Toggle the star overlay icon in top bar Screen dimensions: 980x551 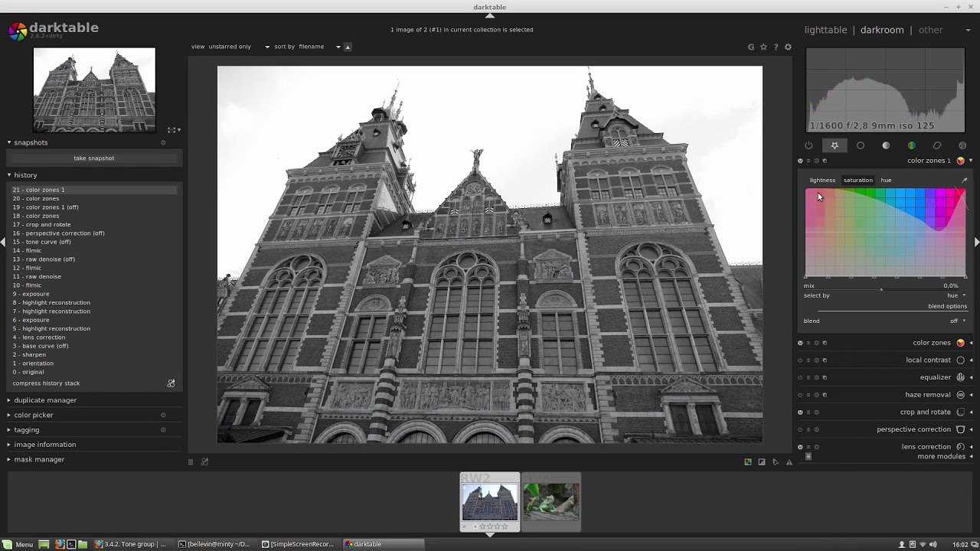coord(763,47)
